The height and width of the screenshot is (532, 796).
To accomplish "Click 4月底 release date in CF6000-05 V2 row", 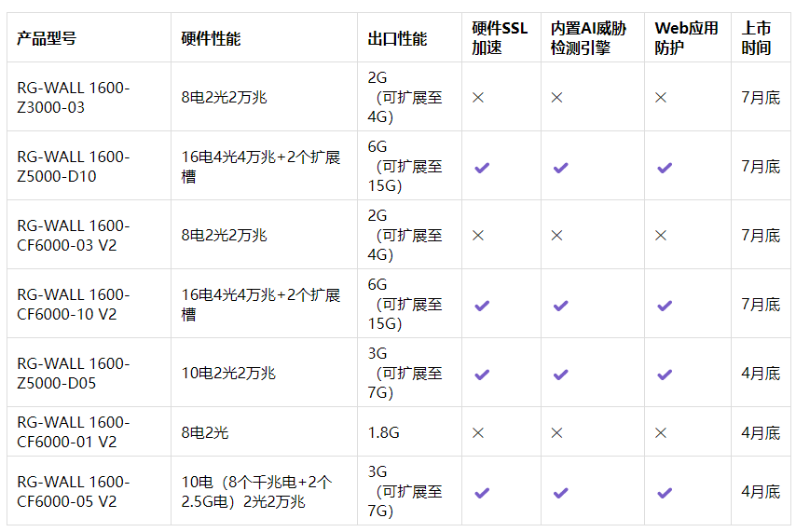I will (761, 491).
